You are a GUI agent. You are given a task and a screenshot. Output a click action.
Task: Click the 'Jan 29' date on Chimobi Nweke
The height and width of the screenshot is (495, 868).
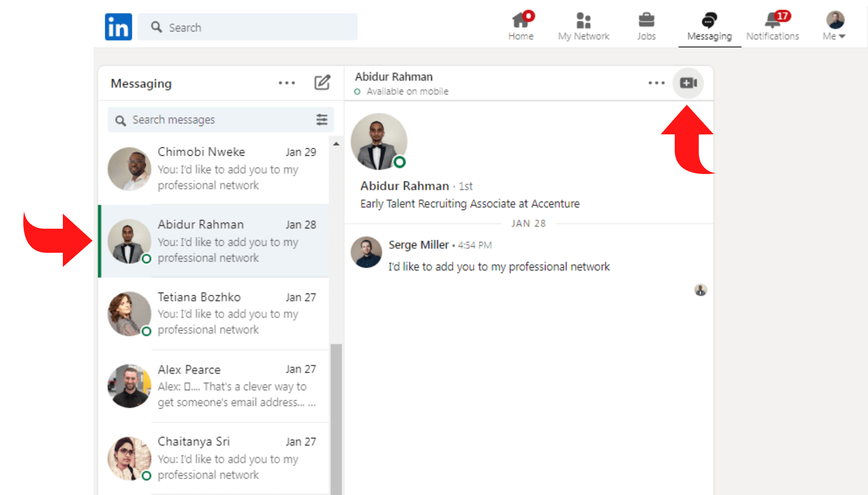(x=301, y=152)
